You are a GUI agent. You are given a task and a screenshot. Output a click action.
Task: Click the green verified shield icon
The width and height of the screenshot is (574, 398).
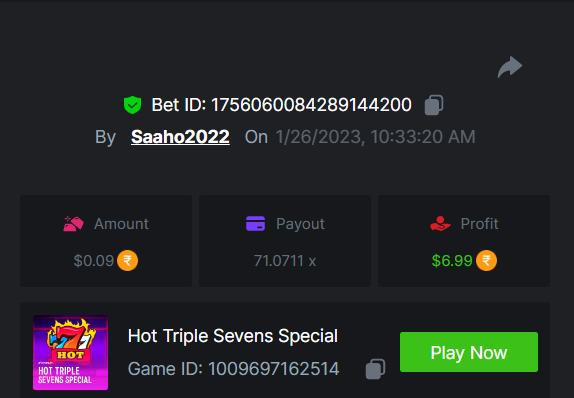pos(133,105)
